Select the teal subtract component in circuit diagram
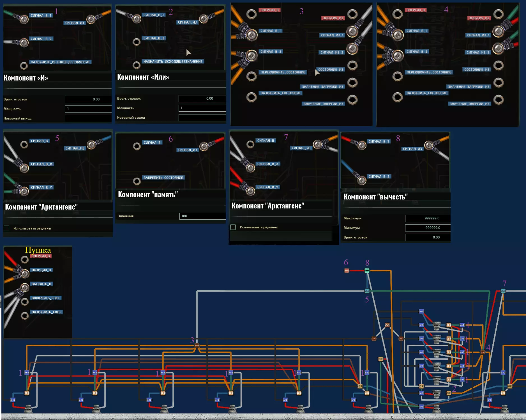526x420 pixels. coord(367,270)
